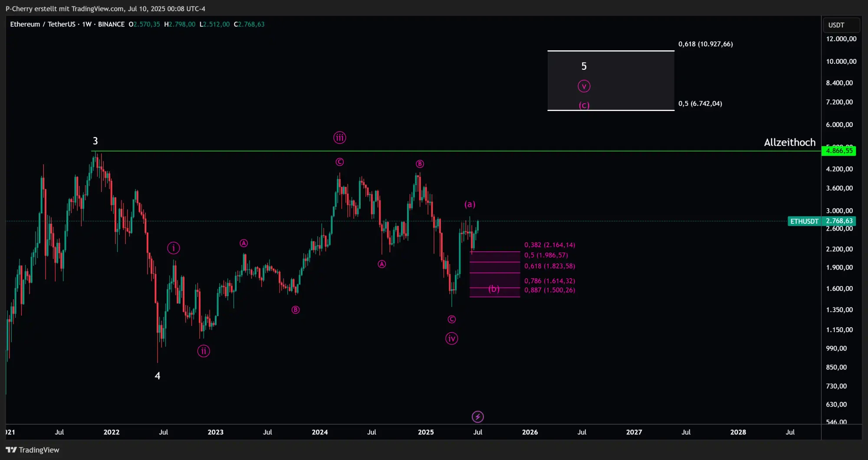
Task: Click circled A label near mid 2024 low
Action: click(x=381, y=264)
